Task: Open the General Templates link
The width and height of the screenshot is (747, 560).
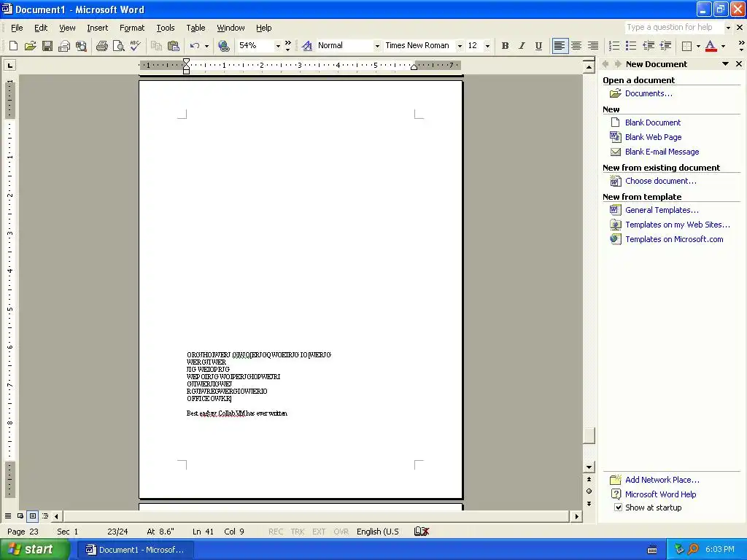Action: [662, 210]
